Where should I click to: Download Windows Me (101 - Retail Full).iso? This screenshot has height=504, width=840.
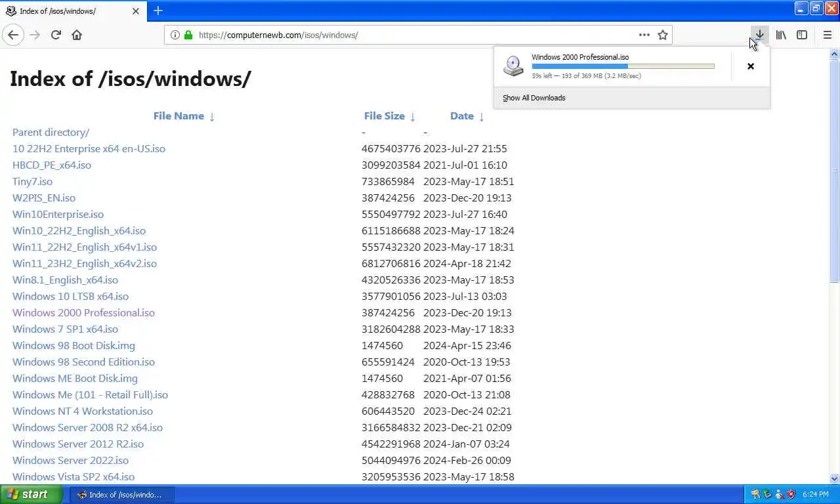90,394
